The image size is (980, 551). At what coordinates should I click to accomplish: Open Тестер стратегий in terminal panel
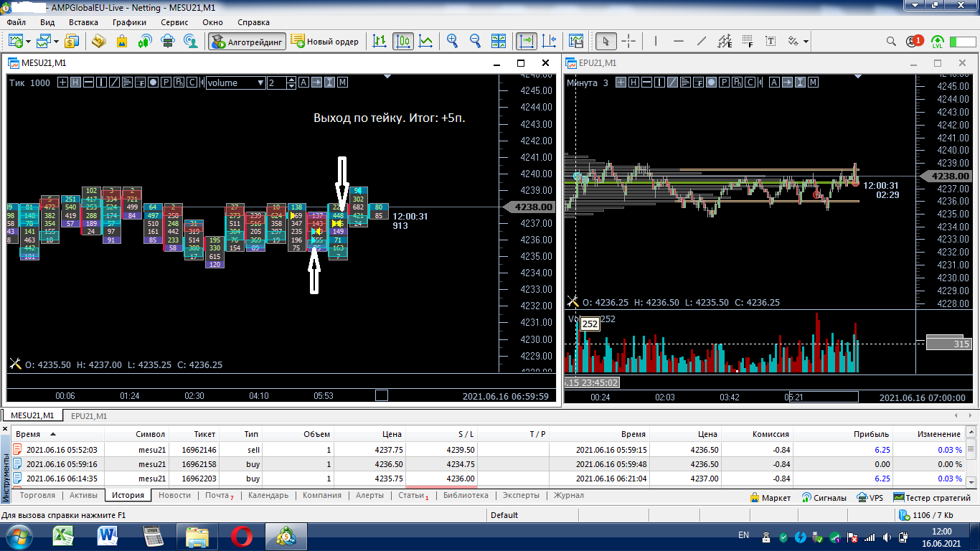(932, 497)
